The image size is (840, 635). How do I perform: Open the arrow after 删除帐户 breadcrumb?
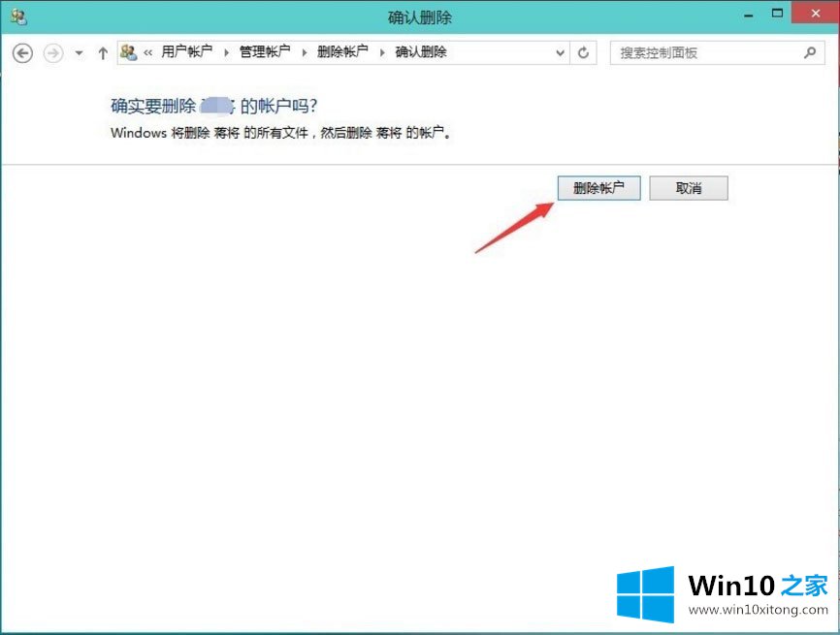[382, 52]
